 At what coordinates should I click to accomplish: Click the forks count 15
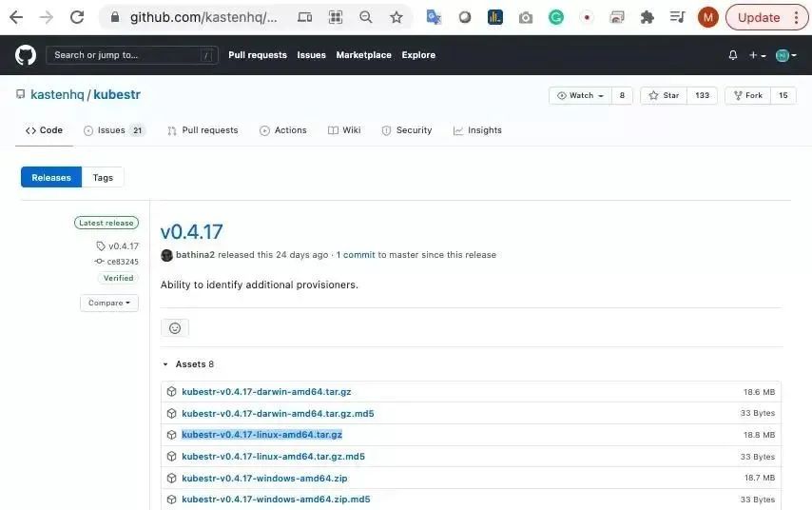[x=783, y=95]
